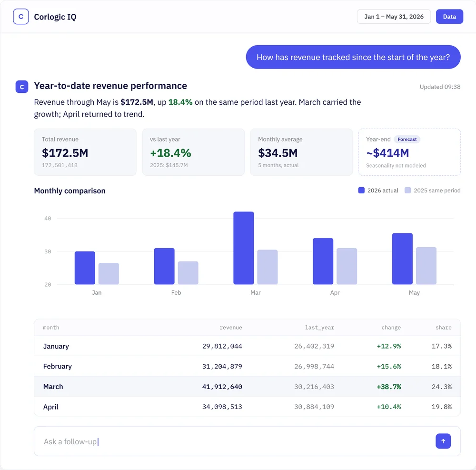This screenshot has width=476, height=470.
Task: Toggle the 2026 actual legend swatch
Action: point(361,190)
